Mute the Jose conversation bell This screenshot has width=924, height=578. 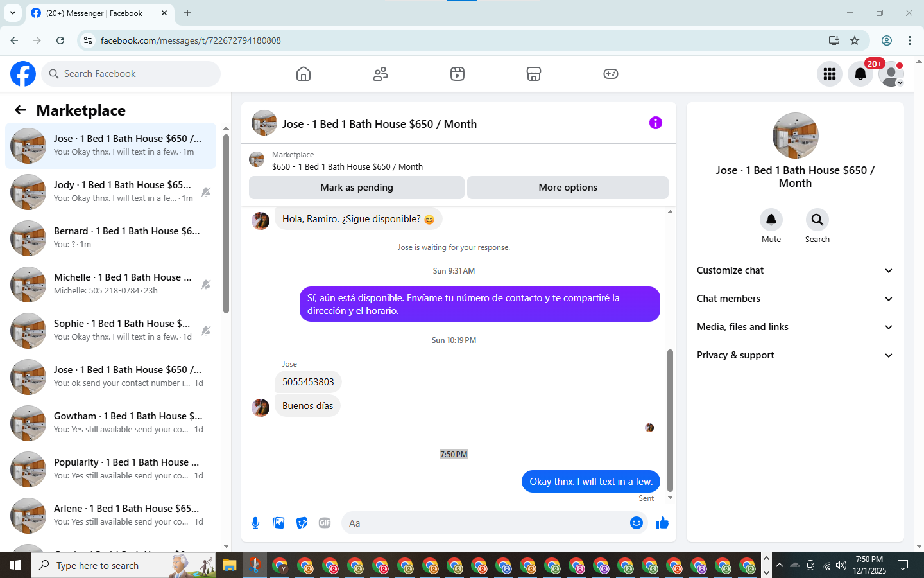click(x=771, y=220)
